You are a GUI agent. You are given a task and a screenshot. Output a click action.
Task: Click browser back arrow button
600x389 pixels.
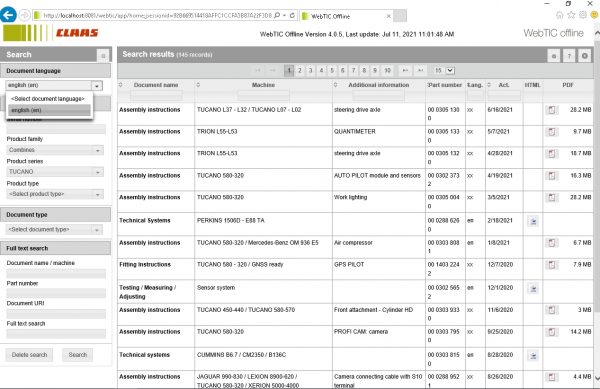pos(8,15)
